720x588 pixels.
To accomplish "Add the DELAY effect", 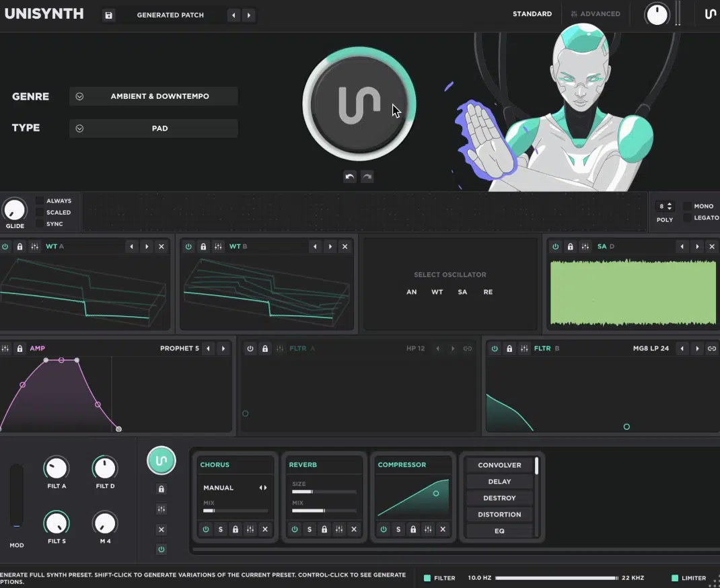I will 499,481.
